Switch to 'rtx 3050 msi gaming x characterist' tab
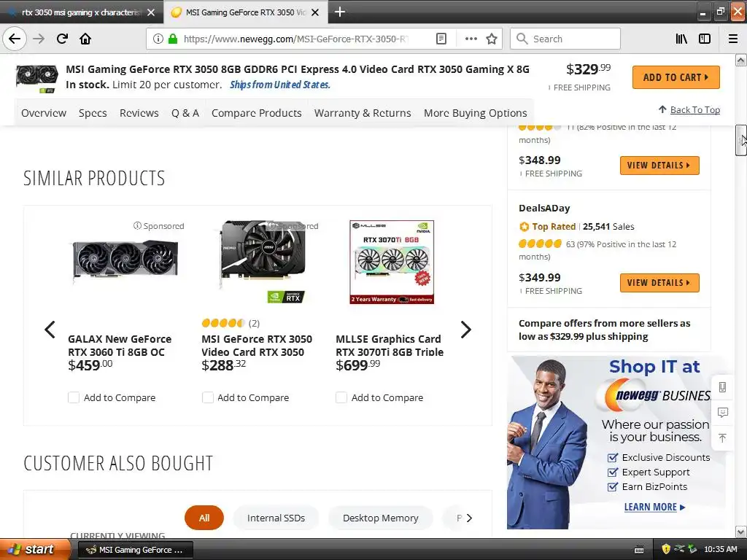 [81, 12]
